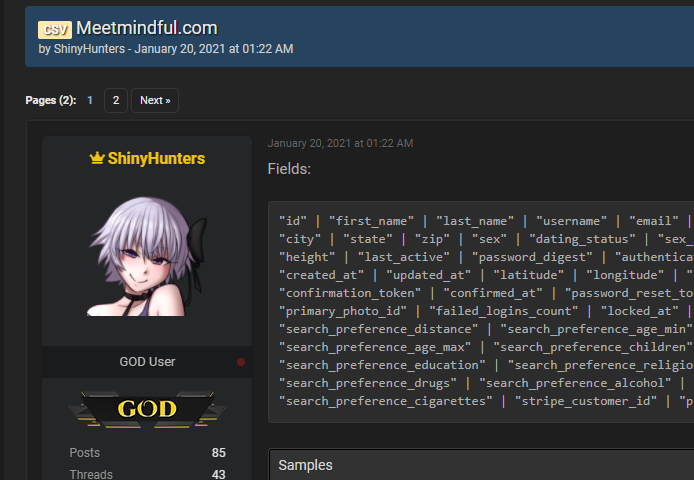Click the gold crown icon beside username

point(97,158)
